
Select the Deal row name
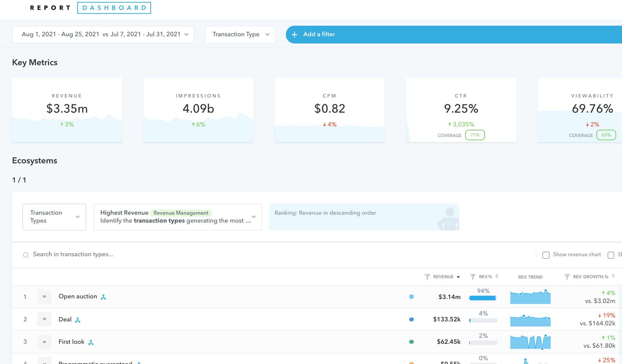click(x=65, y=319)
